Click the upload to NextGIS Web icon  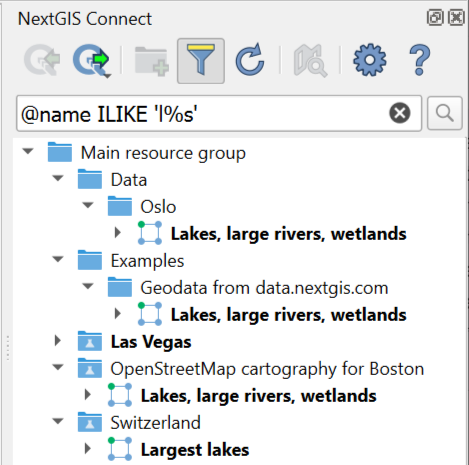[x=92, y=61]
